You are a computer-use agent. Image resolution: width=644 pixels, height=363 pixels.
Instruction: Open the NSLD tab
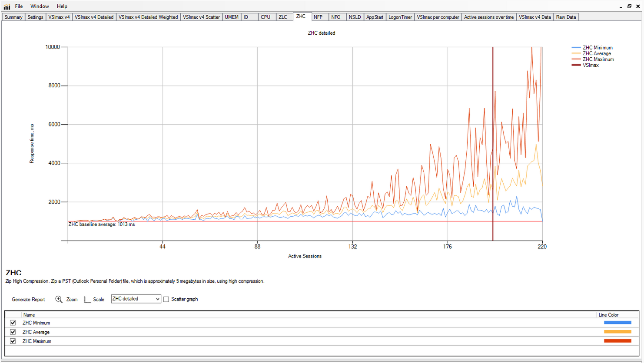355,17
